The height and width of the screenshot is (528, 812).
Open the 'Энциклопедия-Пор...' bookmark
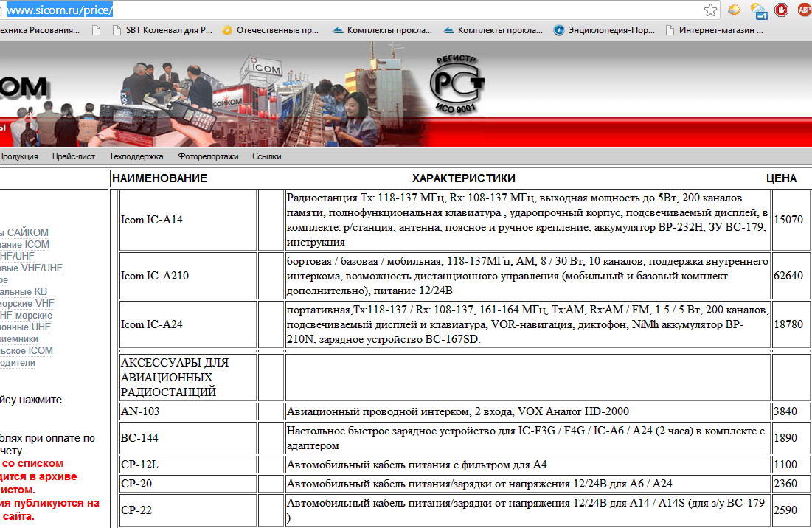[603, 31]
